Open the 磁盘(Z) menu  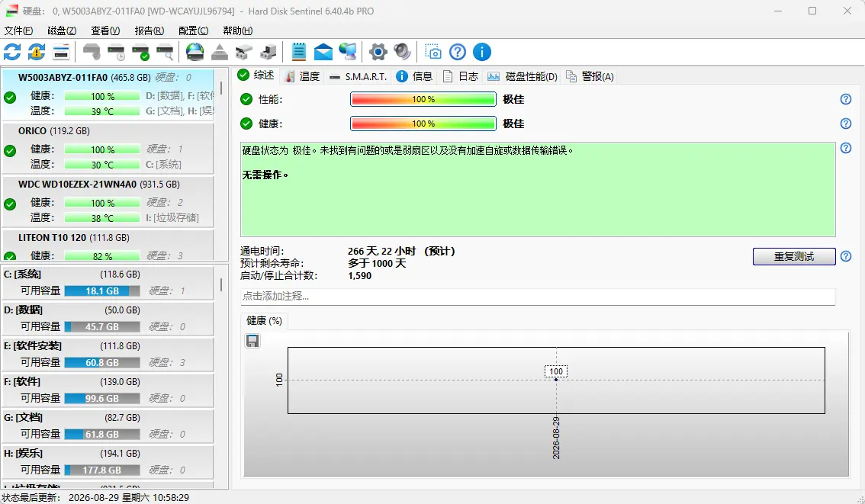62,30
